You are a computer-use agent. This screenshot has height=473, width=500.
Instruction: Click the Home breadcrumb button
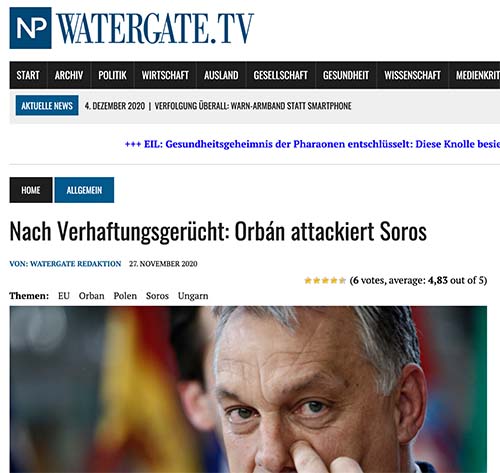tap(31, 190)
